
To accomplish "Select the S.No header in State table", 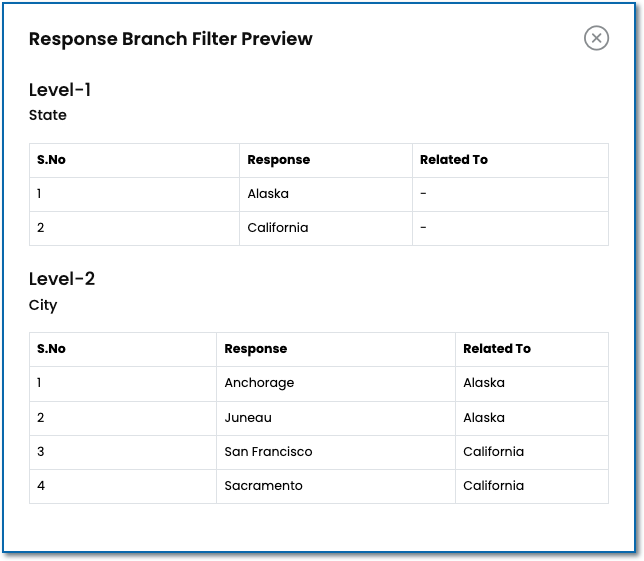I will click(51, 160).
